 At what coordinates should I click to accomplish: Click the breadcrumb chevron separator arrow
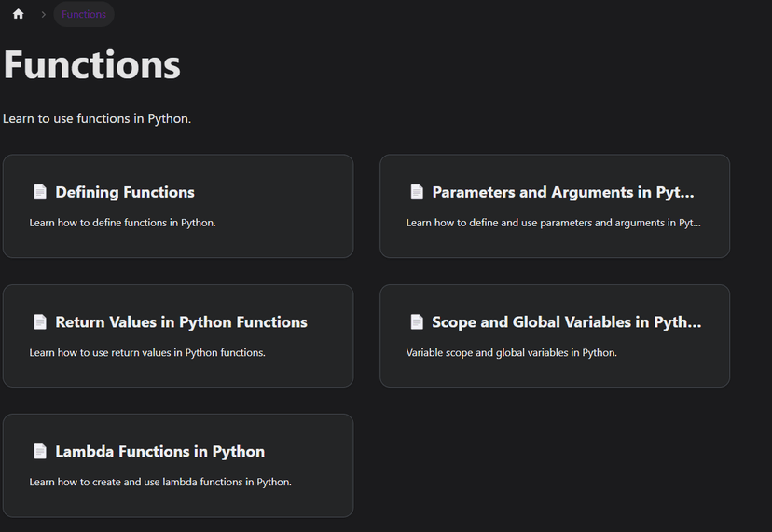[x=43, y=14]
